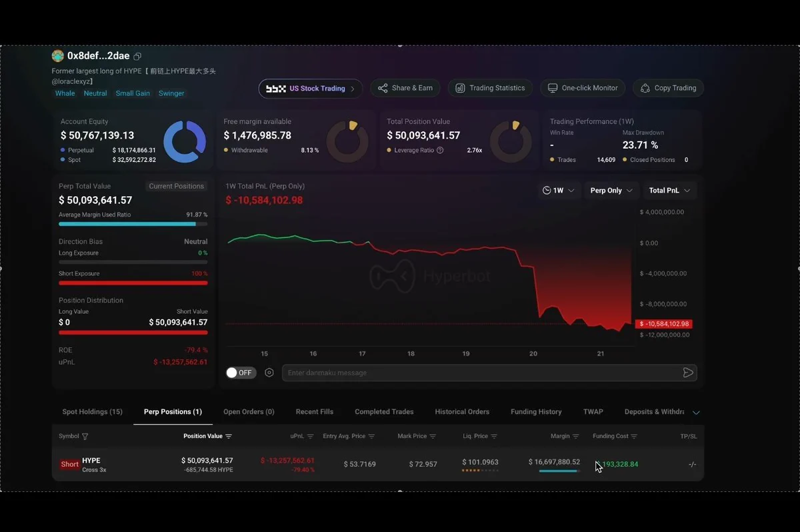The image size is (800, 532).
Task: Open the Total PnL dropdown
Action: (670, 191)
